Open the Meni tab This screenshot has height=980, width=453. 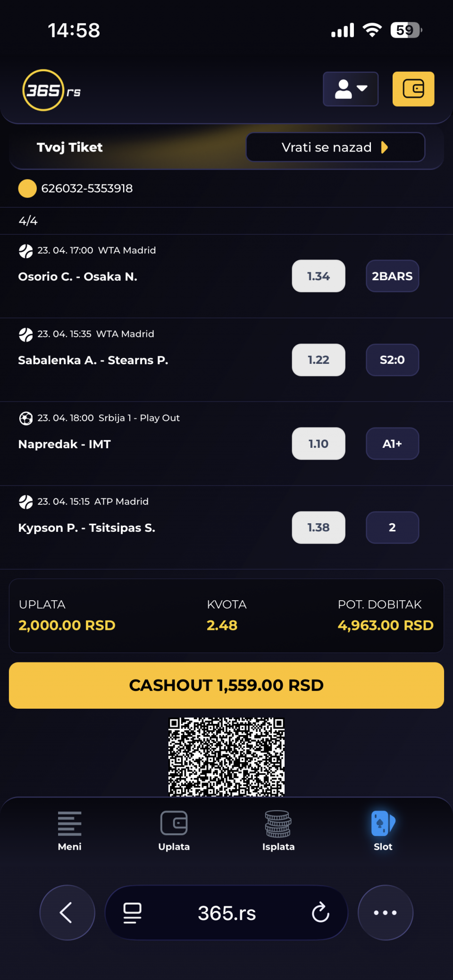[x=69, y=831]
